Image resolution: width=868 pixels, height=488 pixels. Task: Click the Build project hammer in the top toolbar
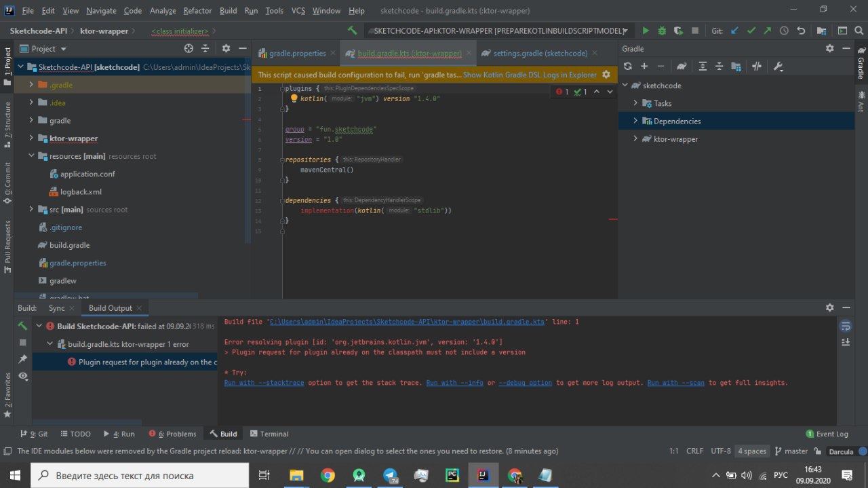click(352, 31)
